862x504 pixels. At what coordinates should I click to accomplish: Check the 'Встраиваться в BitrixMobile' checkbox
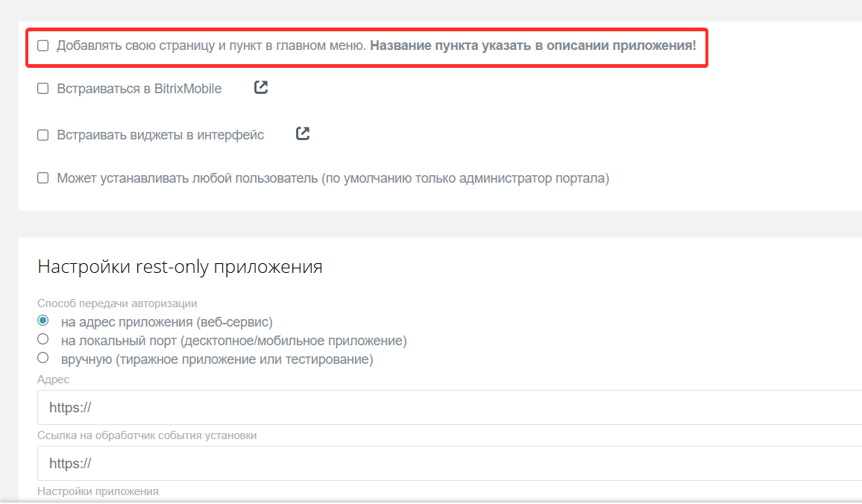(x=43, y=88)
